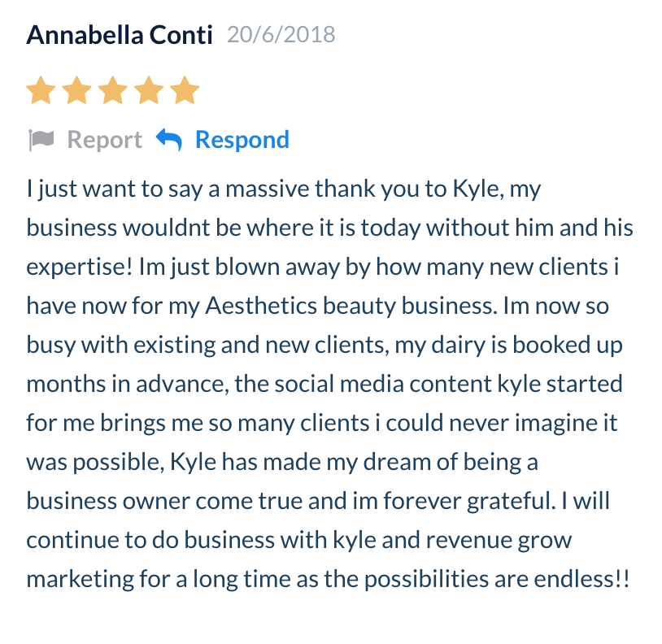Select the second rating star
662x644 pixels.
click(76, 90)
